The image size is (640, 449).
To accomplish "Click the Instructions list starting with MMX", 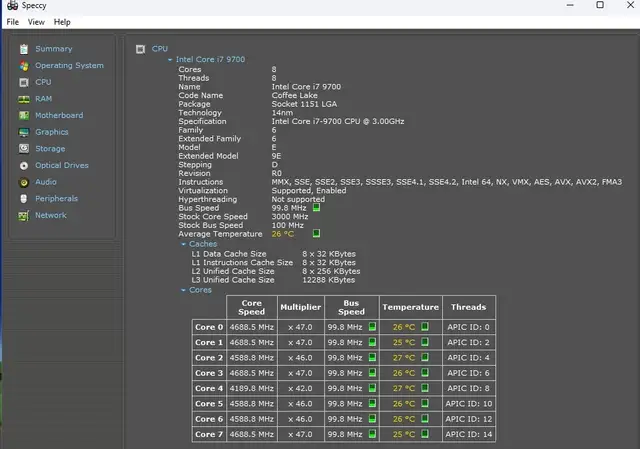I will pyautogui.click(x=447, y=182).
